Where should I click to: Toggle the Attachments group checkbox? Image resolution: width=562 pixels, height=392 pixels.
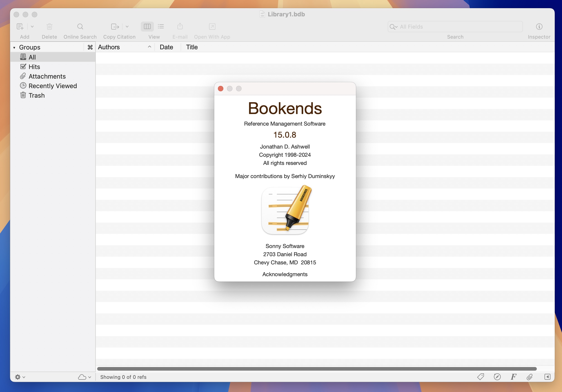(x=23, y=76)
